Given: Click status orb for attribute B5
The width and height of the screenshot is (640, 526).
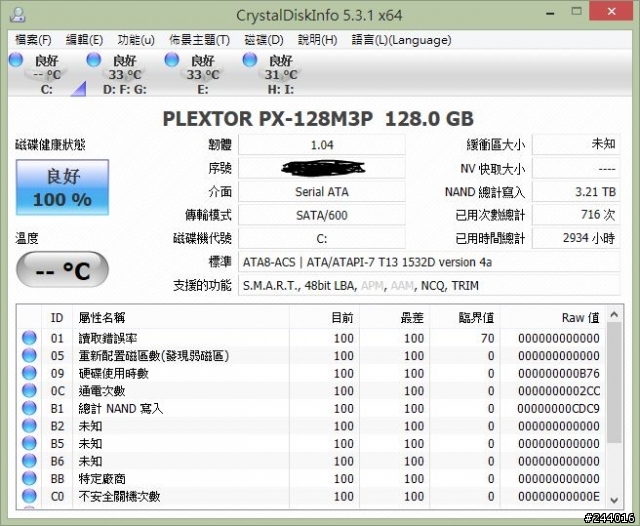Looking at the screenshot, I should pyautogui.click(x=29, y=443).
